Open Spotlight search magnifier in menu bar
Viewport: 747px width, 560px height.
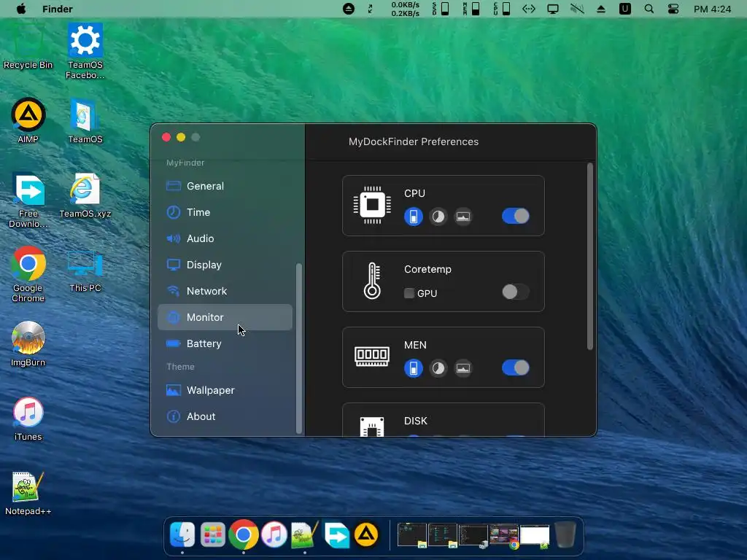click(649, 9)
